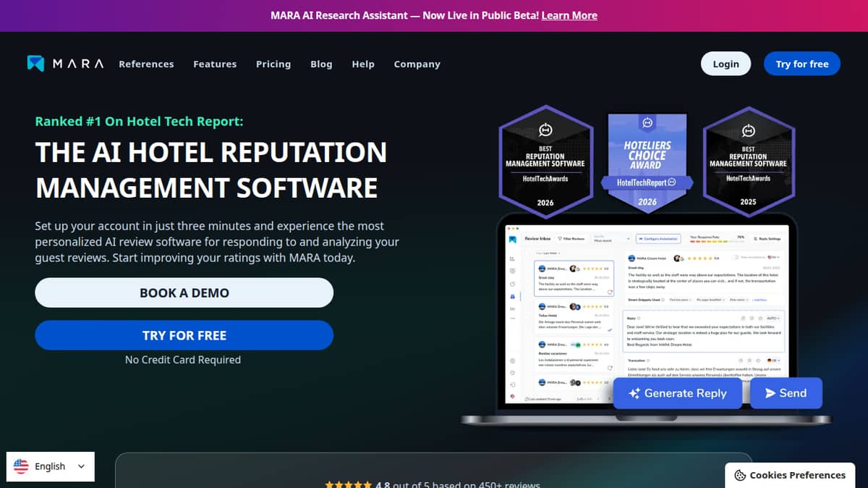Open the Features menu item
This screenshot has height=488, width=868.
click(215, 64)
